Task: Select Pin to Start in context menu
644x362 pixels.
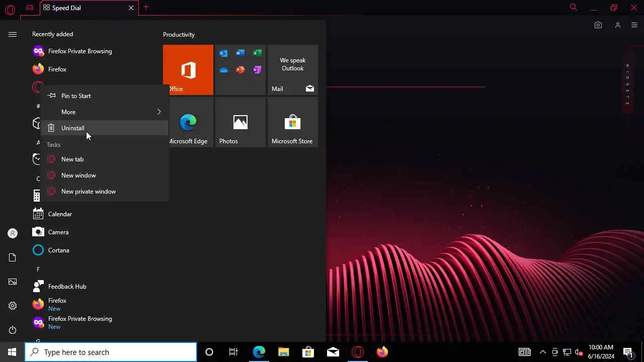Action: point(105,96)
